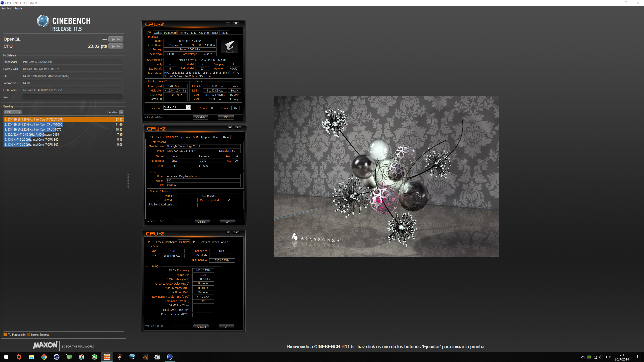Select ranking row Intel Core i7 CPU 860
This screenshot has height=362, width=644.
click(64, 145)
